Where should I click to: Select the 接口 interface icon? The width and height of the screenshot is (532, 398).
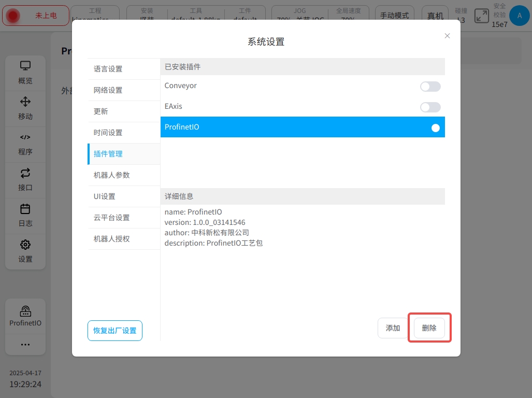point(25,173)
